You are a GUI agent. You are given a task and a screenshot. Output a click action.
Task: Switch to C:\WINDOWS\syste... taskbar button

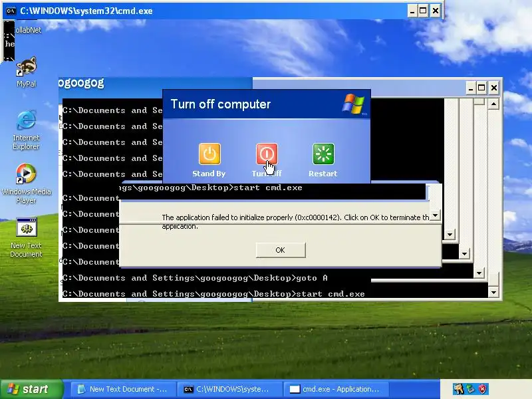click(x=229, y=389)
